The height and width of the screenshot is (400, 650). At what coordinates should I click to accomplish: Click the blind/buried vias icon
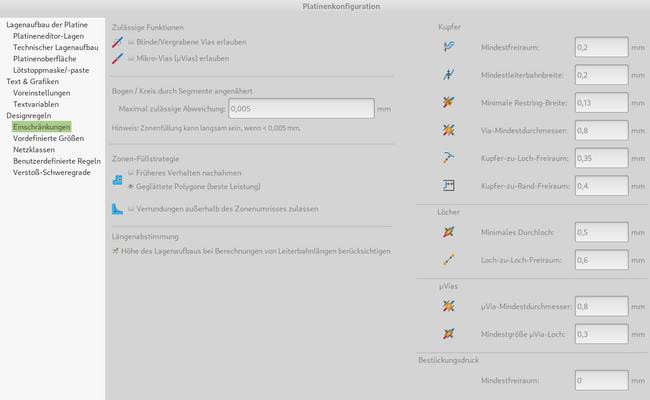coord(117,42)
